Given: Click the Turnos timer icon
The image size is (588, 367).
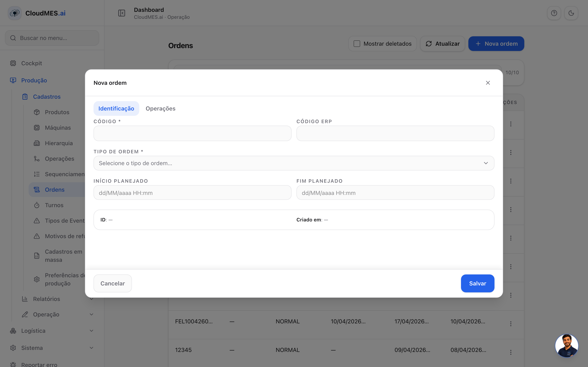Looking at the screenshot, I should (37, 205).
